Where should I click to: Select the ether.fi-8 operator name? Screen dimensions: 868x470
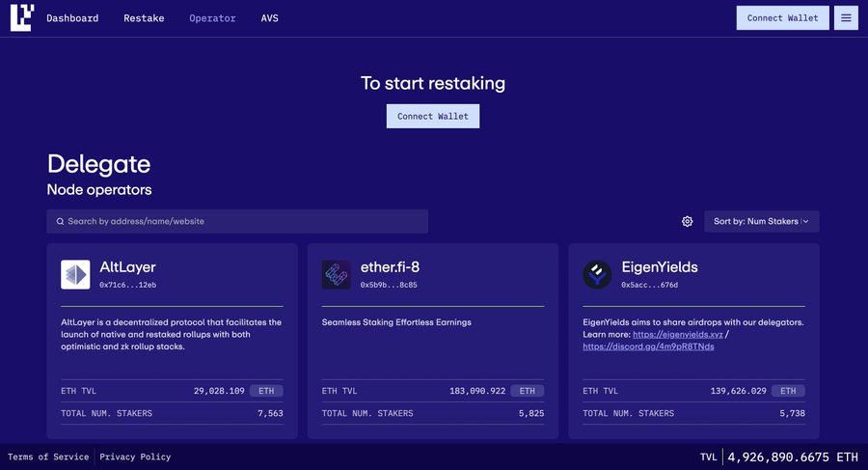click(390, 267)
